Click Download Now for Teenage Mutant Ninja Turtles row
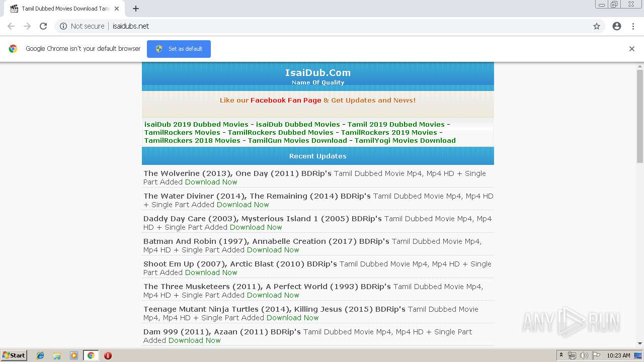 coord(292,318)
